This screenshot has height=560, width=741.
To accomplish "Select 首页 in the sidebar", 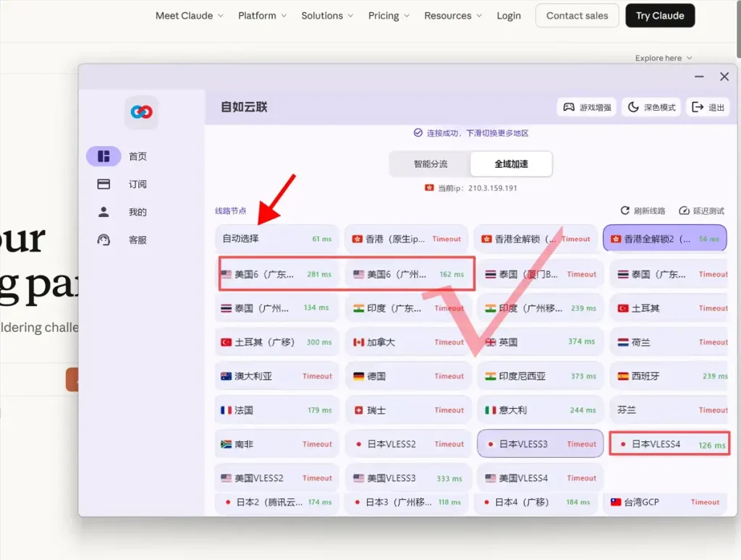I will tap(137, 156).
